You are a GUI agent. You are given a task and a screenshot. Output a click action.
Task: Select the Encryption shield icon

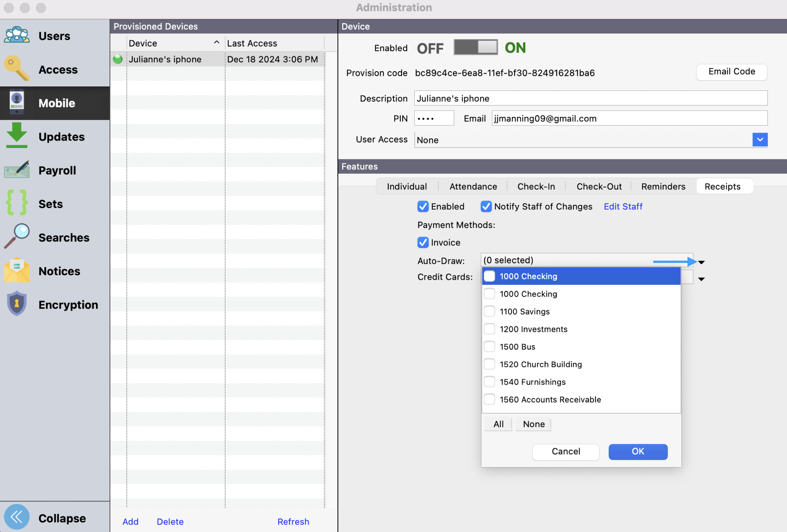[x=17, y=304]
